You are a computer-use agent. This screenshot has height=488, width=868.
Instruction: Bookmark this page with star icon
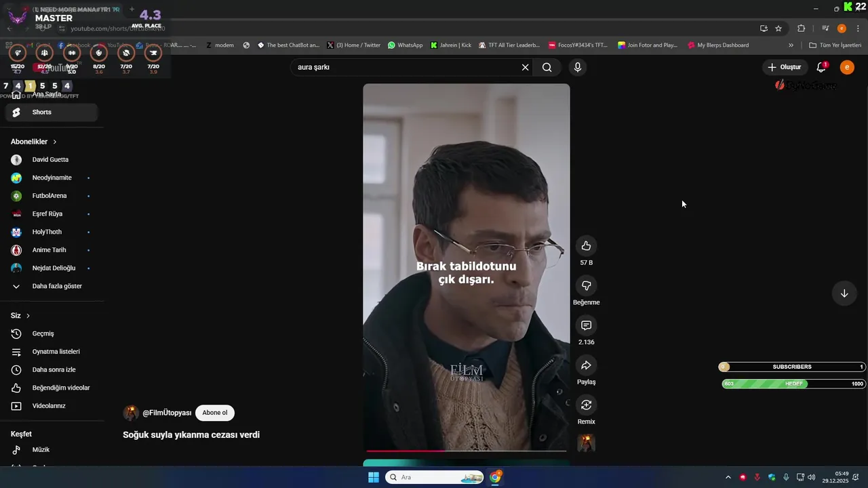pos(778,28)
